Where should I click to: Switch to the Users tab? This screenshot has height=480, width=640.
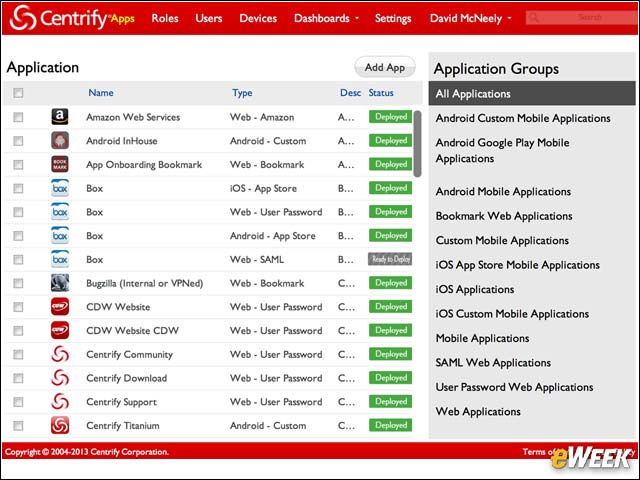click(209, 18)
